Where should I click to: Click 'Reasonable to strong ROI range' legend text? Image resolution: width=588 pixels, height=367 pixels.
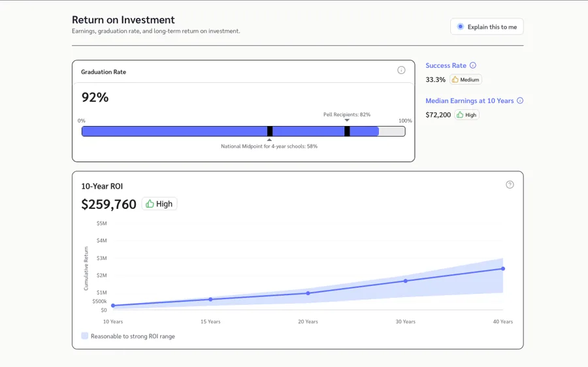point(133,336)
